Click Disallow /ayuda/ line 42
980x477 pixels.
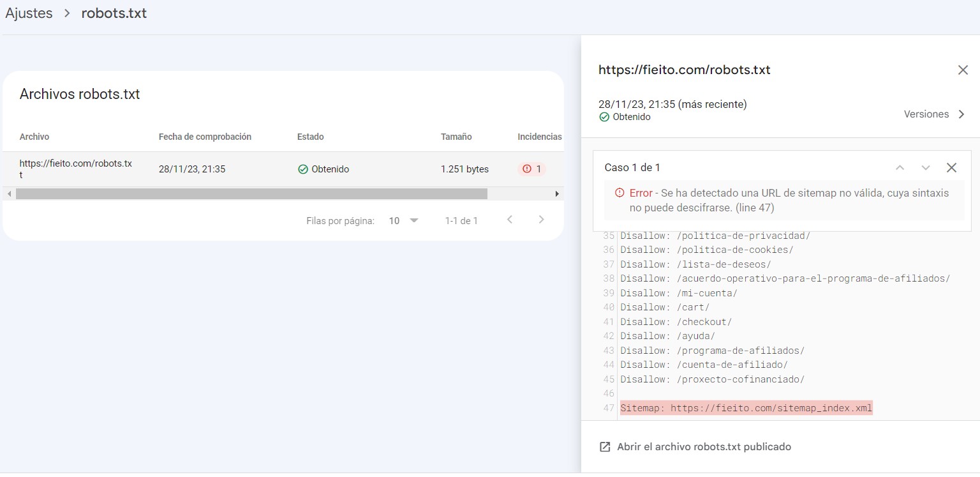tap(667, 336)
